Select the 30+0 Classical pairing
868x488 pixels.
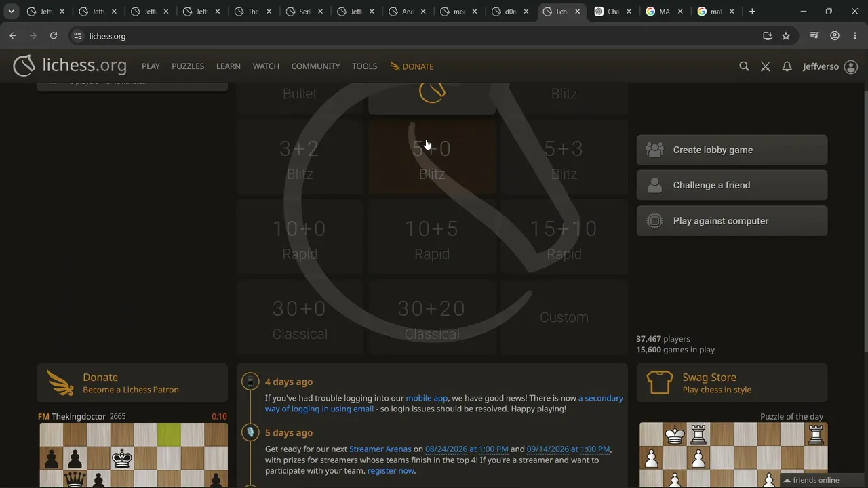(300, 317)
